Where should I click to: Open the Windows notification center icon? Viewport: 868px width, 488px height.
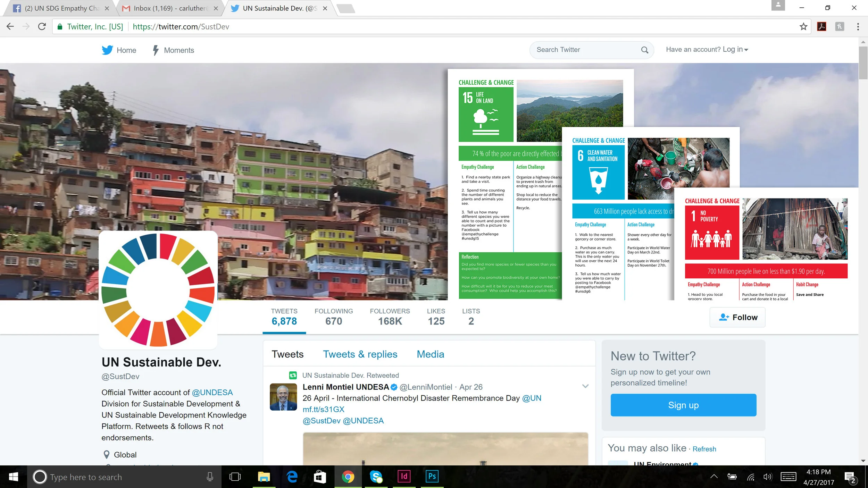pyautogui.click(x=850, y=477)
